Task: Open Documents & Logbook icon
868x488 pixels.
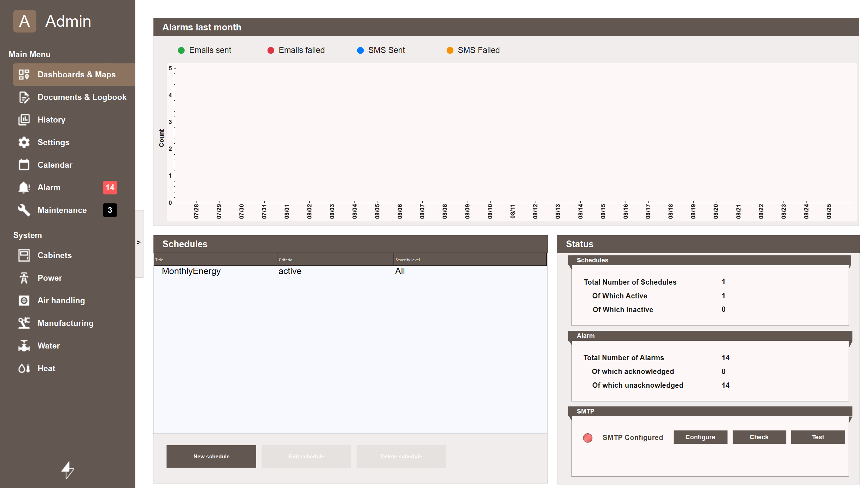Action: [x=24, y=97]
